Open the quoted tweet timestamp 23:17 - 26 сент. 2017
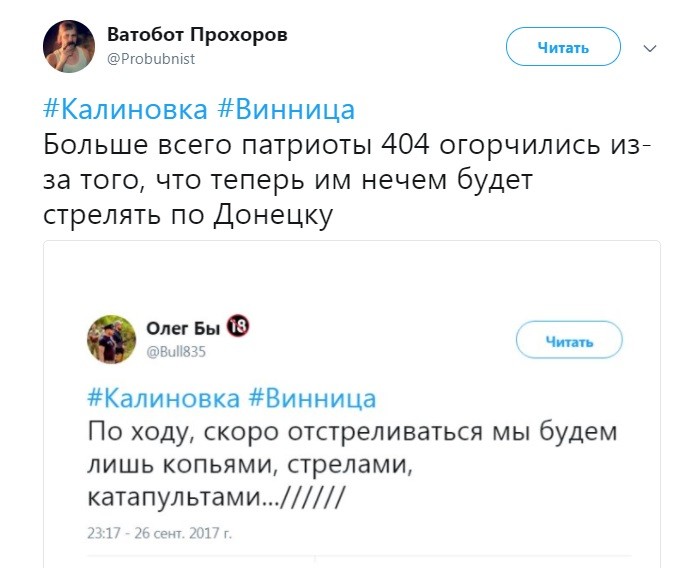The width and height of the screenshot is (699, 568). (x=160, y=533)
